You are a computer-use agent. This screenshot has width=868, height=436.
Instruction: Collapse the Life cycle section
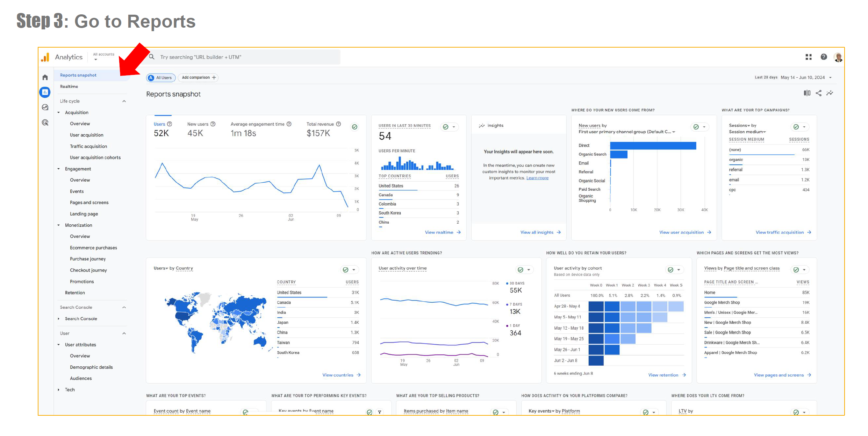(x=124, y=101)
